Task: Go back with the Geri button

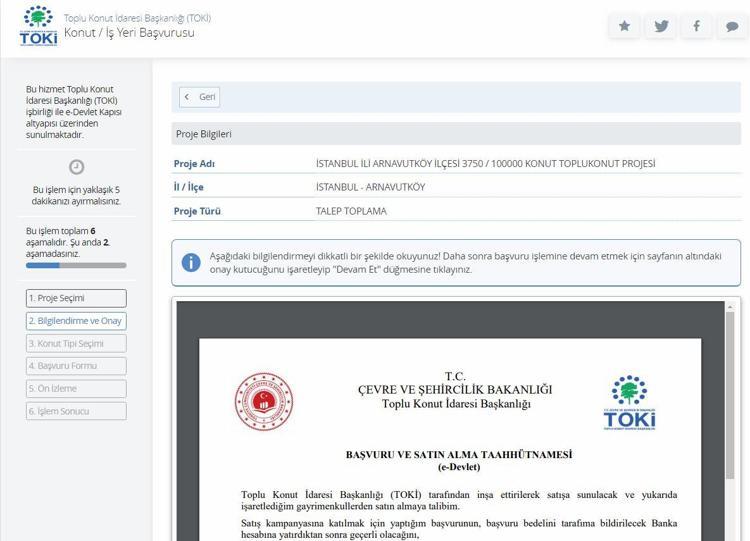Action: pos(200,97)
